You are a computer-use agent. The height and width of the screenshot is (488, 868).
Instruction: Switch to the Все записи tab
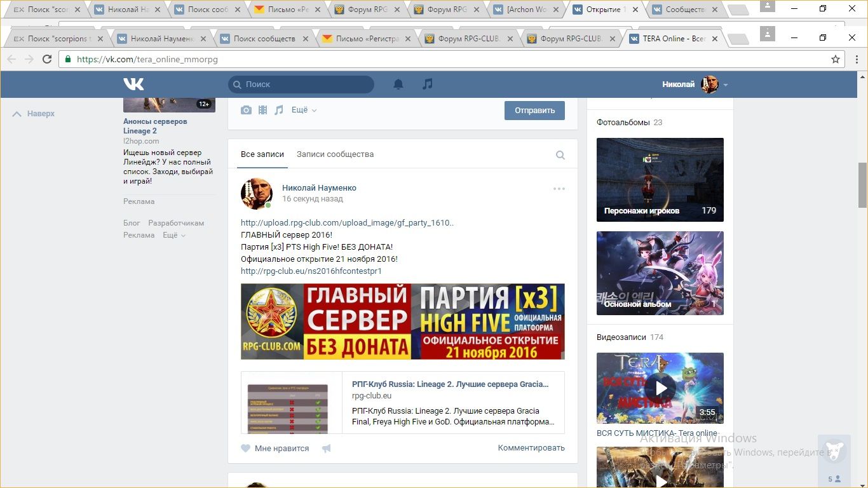262,154
